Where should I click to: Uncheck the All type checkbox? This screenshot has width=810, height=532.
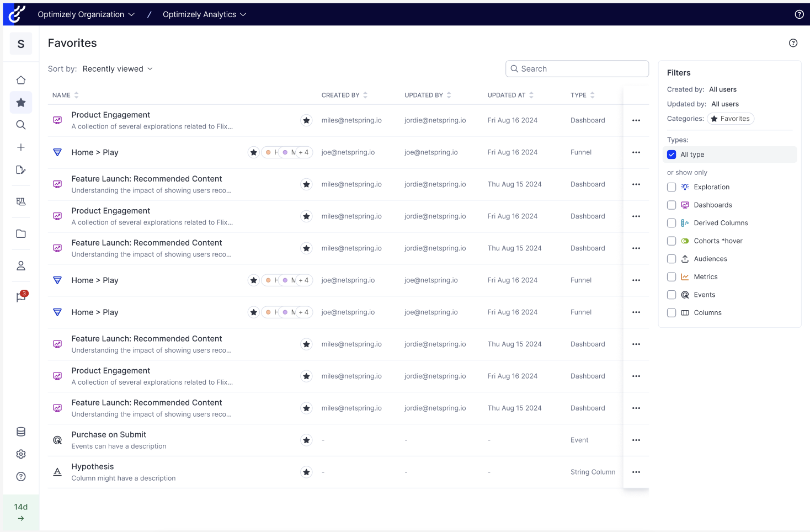click(x=672, y=155)
